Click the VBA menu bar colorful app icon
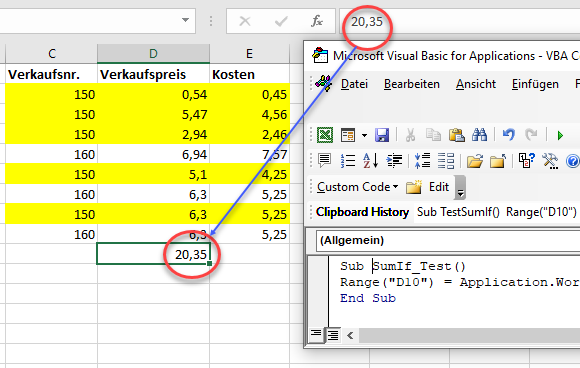 [x=323, y=84]
